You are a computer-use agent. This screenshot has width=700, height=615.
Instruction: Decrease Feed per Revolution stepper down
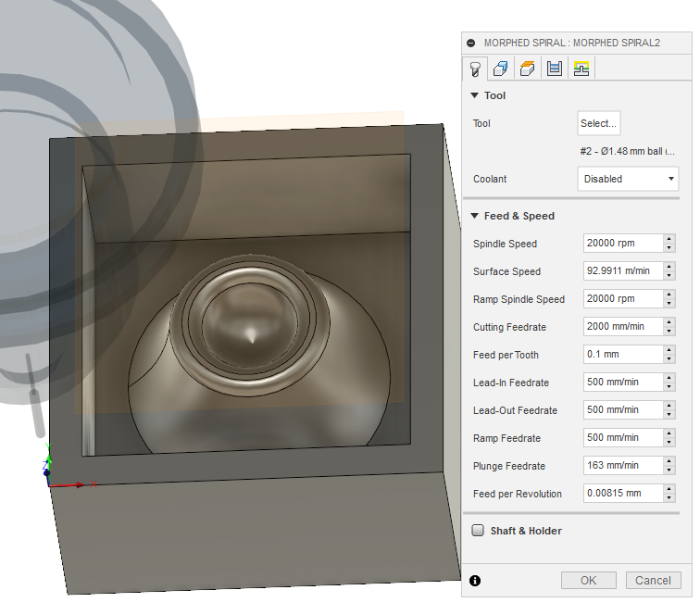[x=669, y=497]
